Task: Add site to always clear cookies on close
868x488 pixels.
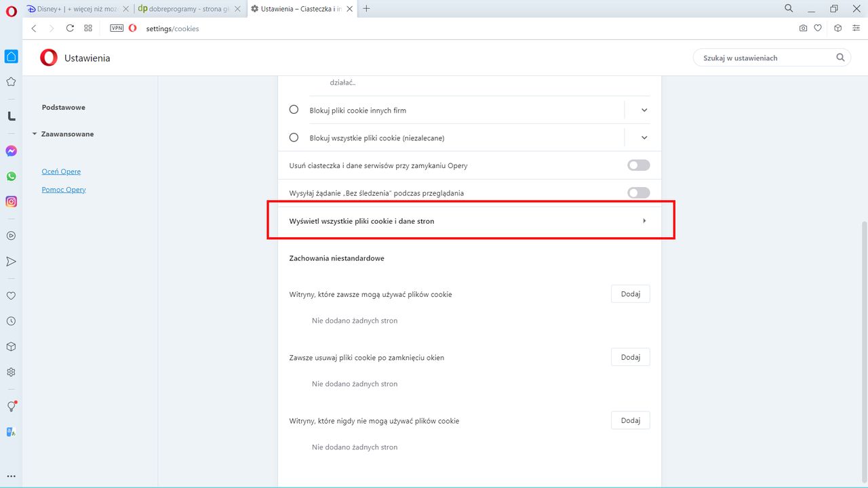Action: [631, 357]
